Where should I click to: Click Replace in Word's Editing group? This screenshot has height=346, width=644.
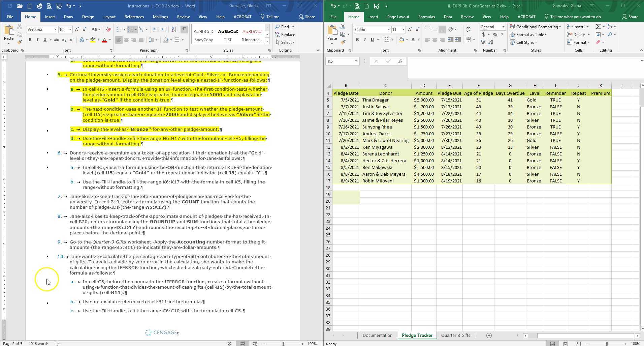point(288,34)
